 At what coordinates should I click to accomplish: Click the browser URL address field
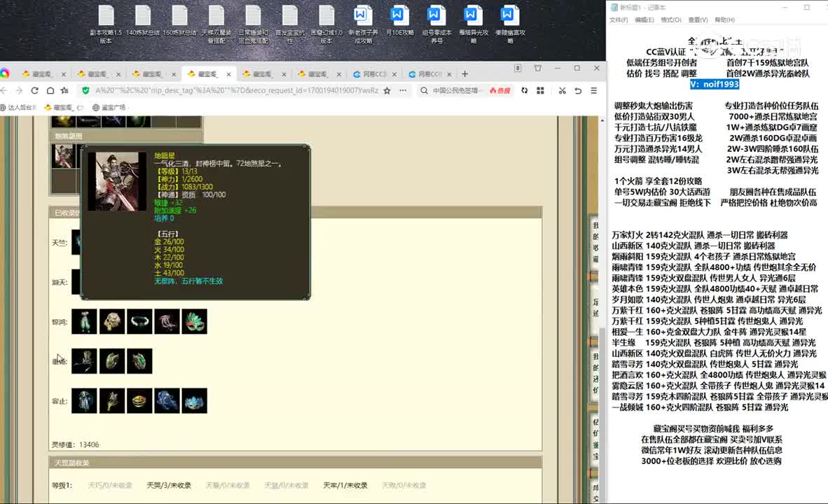237,91
